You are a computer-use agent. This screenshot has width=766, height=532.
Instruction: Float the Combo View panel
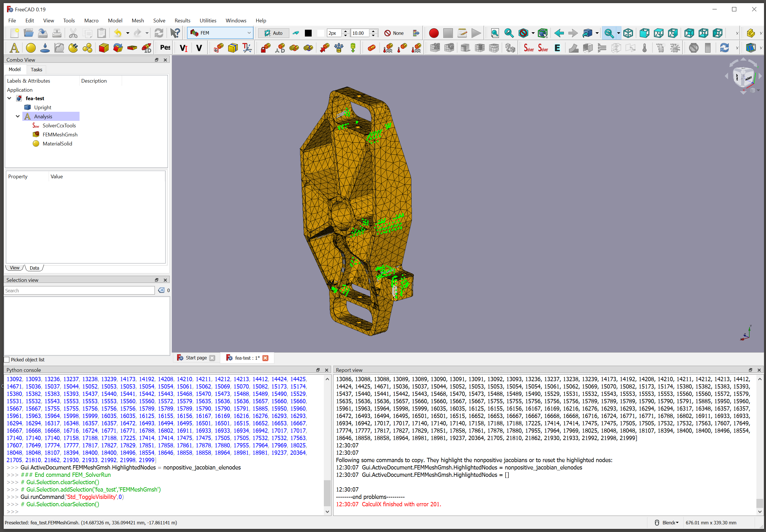click(157, 60)
